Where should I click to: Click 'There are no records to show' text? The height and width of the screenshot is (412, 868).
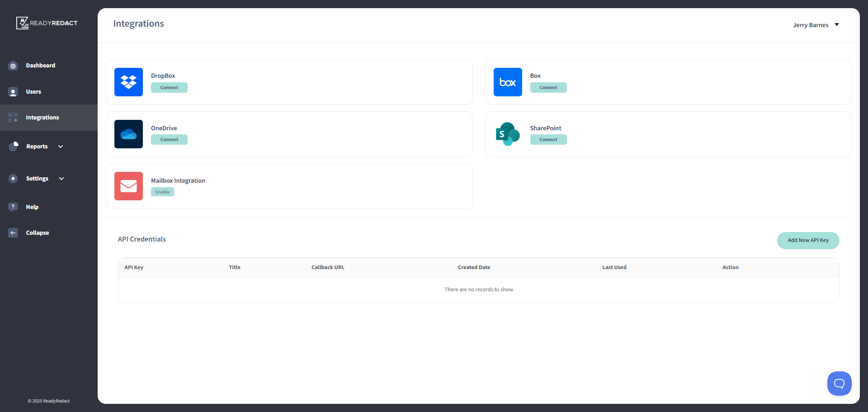479,289
